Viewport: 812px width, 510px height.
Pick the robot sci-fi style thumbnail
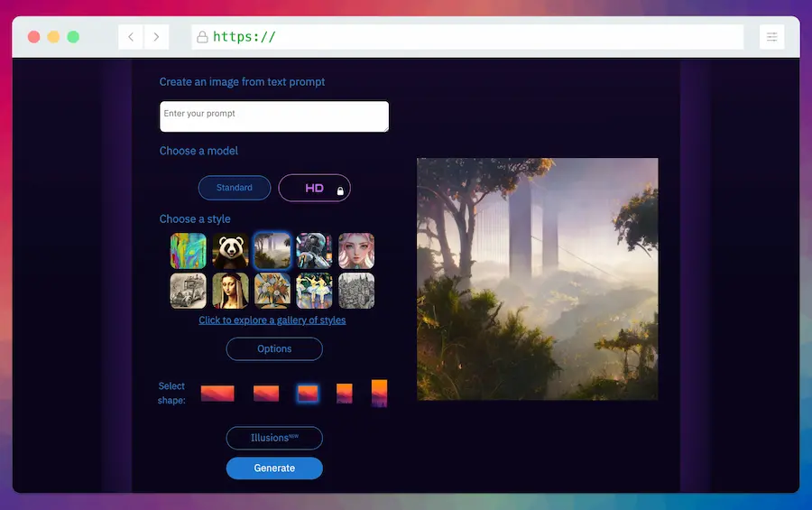coord(314,251)
